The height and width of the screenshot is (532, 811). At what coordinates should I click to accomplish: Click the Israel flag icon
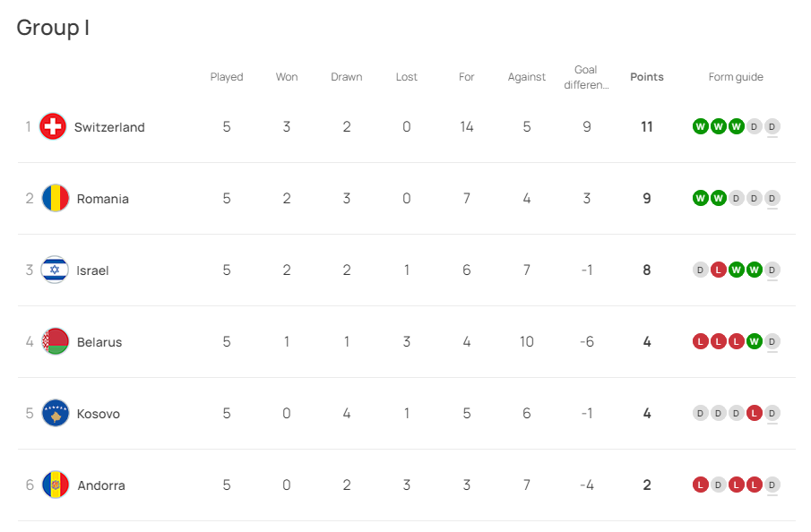(55, 270)
